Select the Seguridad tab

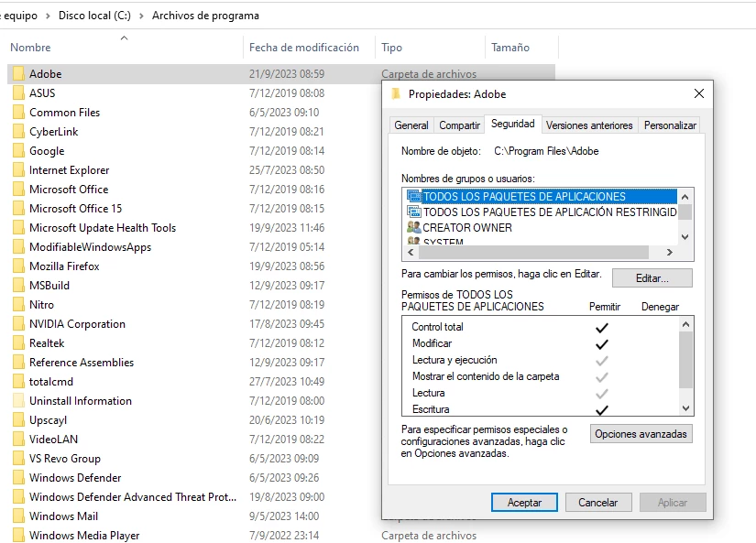click(513, 124)
